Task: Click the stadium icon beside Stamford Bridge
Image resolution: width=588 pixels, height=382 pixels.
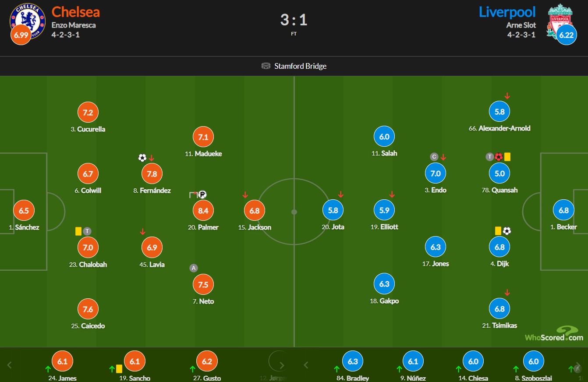Action: [266, 66]
